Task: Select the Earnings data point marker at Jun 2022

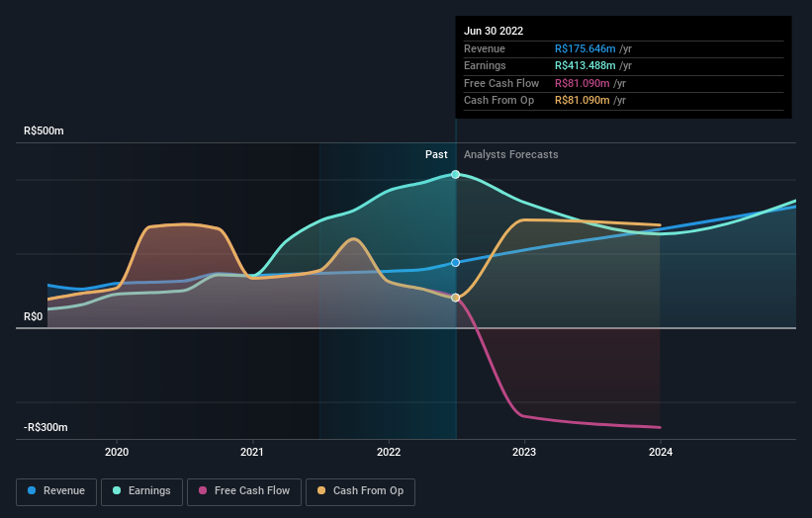Action: coord(455,174)
